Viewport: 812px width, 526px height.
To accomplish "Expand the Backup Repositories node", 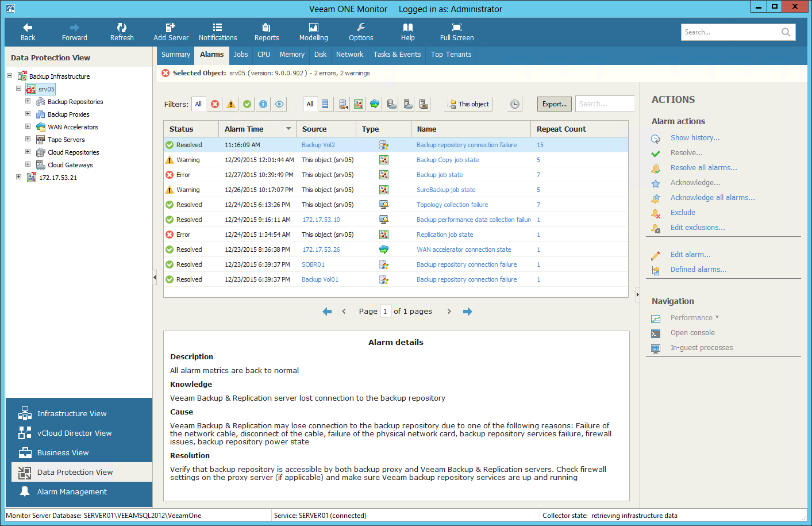I will pyautogui.click(x=28, y=101).
